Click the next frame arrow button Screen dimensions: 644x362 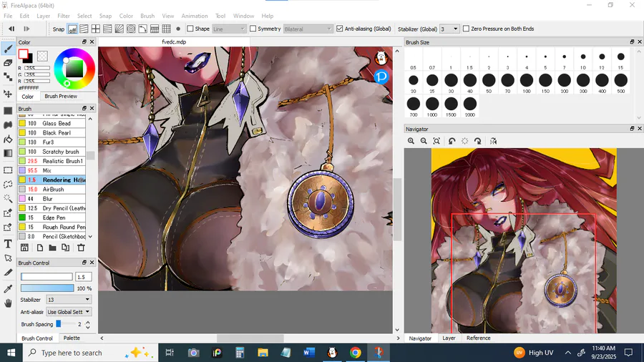[26, 29]
